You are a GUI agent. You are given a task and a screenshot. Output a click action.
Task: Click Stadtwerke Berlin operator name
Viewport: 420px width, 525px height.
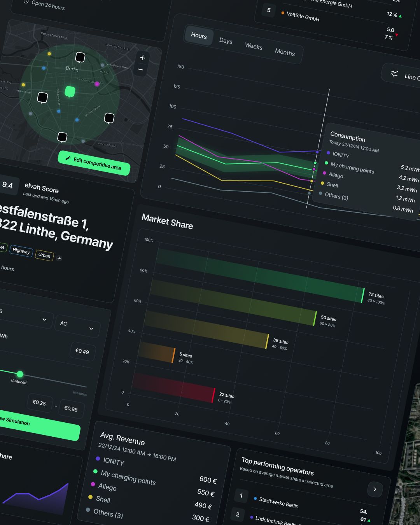[279, 503]
